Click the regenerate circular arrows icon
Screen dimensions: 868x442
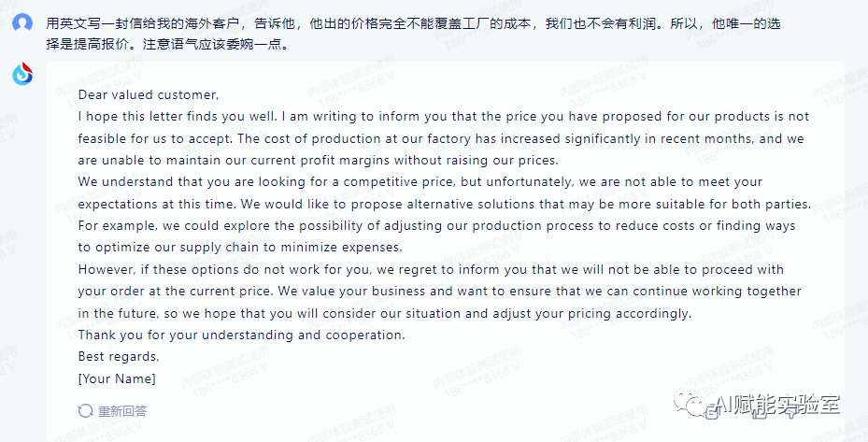coord(86,410)
